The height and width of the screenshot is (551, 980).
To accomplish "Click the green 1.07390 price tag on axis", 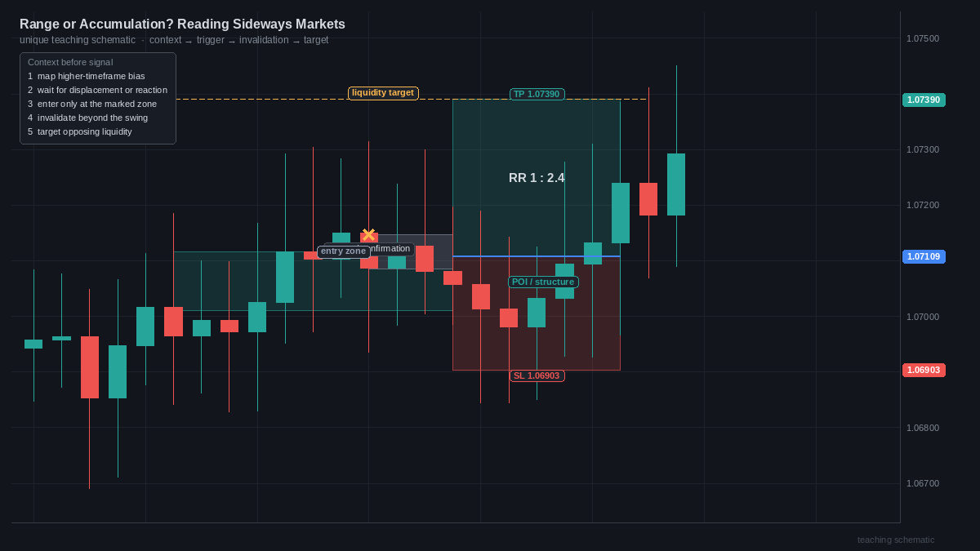I will tap(924, 100).
